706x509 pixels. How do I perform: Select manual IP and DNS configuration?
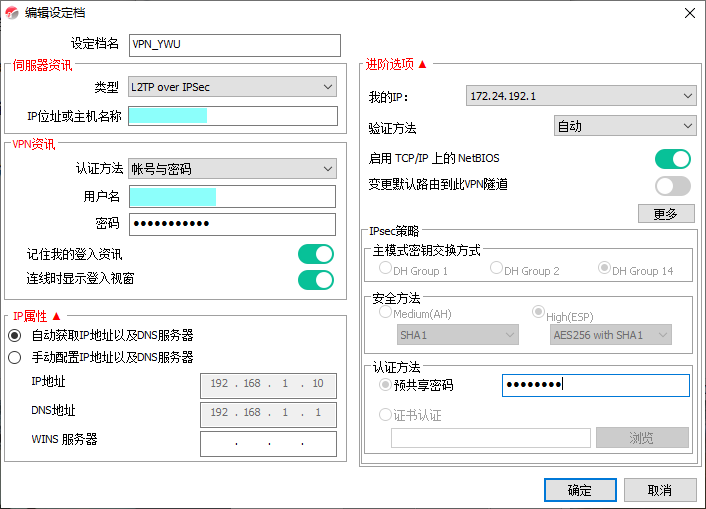14,357
